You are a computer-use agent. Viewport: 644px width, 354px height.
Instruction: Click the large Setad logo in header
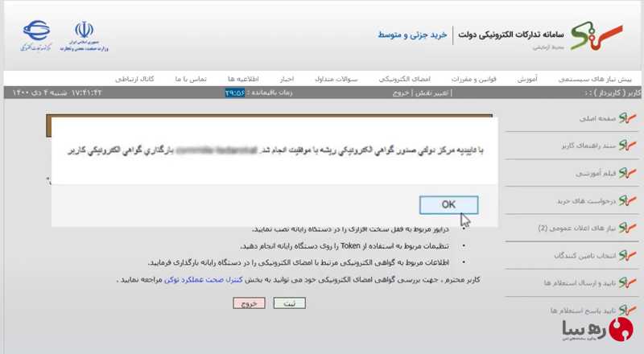pos(597,36)
